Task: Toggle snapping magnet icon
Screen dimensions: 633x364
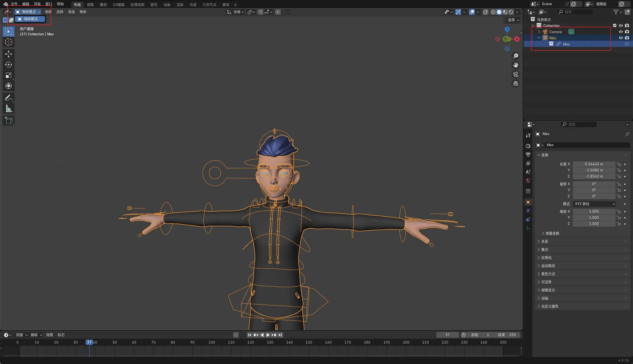Action: pos(260,12)
